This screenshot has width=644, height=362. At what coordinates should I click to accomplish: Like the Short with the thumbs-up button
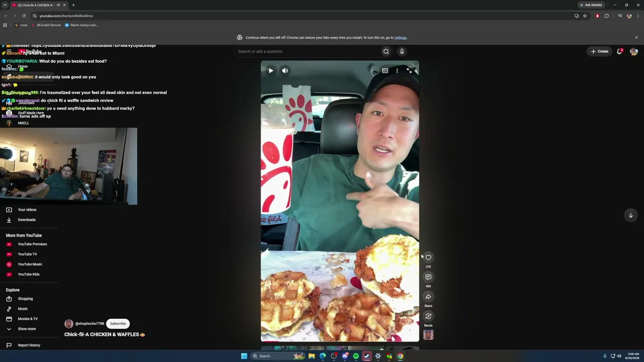pos(428,257)
